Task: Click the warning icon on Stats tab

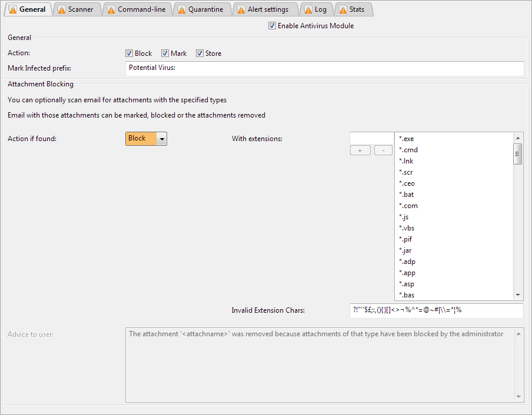Action: (343, 9)
